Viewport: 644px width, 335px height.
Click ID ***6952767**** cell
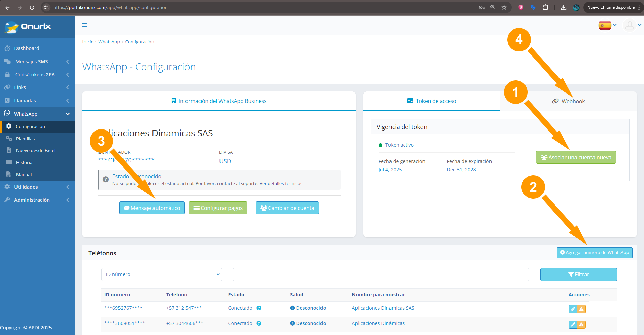123,308
